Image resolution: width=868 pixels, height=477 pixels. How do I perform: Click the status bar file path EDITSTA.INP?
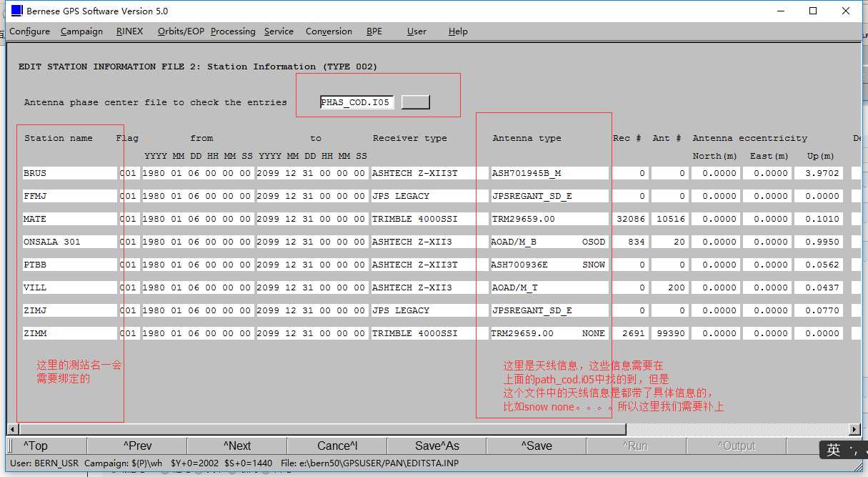tap(370, 463)
